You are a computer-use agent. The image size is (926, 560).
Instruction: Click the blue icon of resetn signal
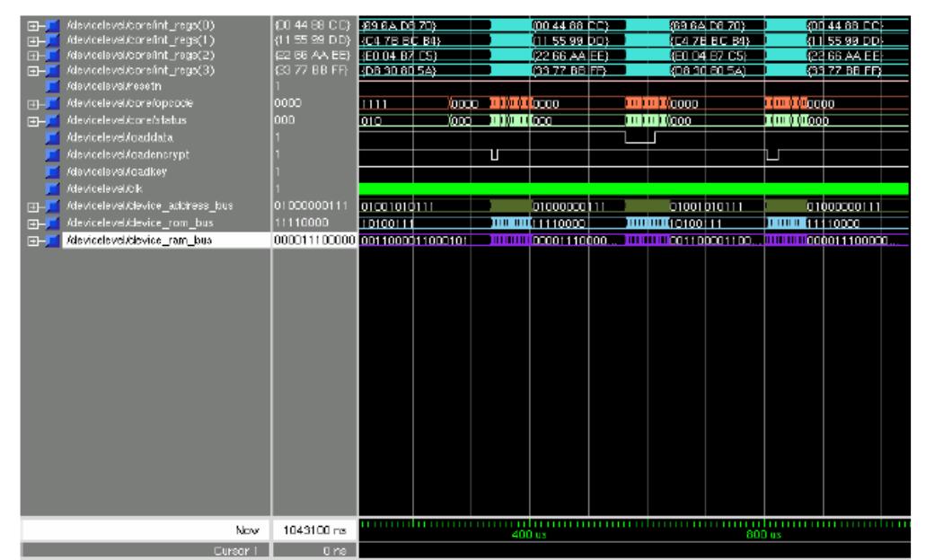point(53,87)
